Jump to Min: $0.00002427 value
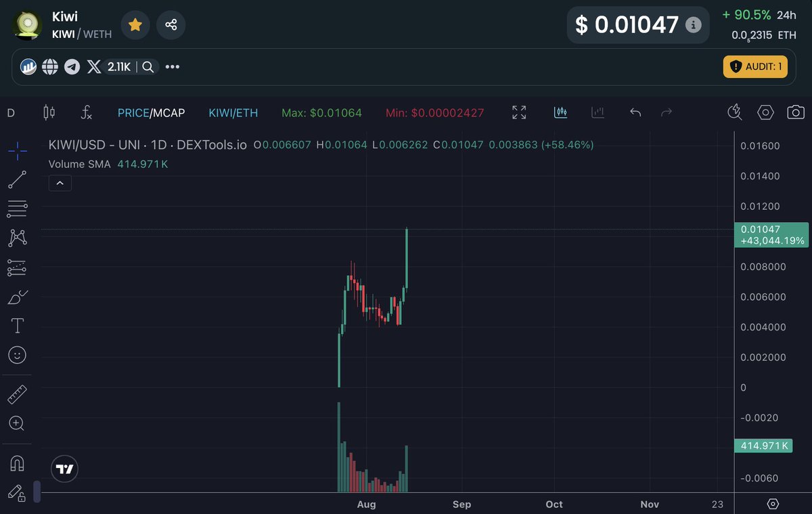 pyautogui.click(x=435, y=113)
